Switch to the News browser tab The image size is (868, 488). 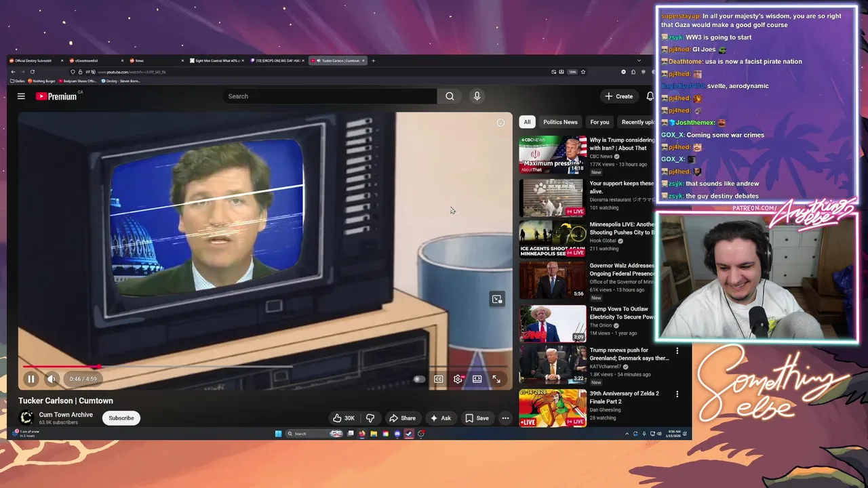pos(157,60)
